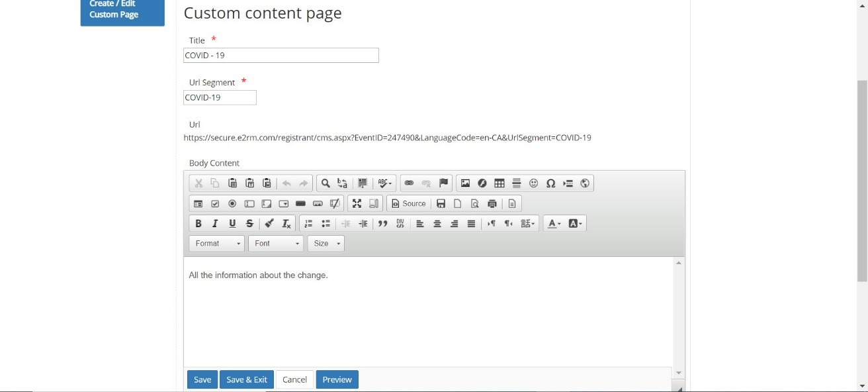Select Paste from Word icon
The height and width of the screenshot is (392, 868).
pyautogui.click(x=267, y=183)
